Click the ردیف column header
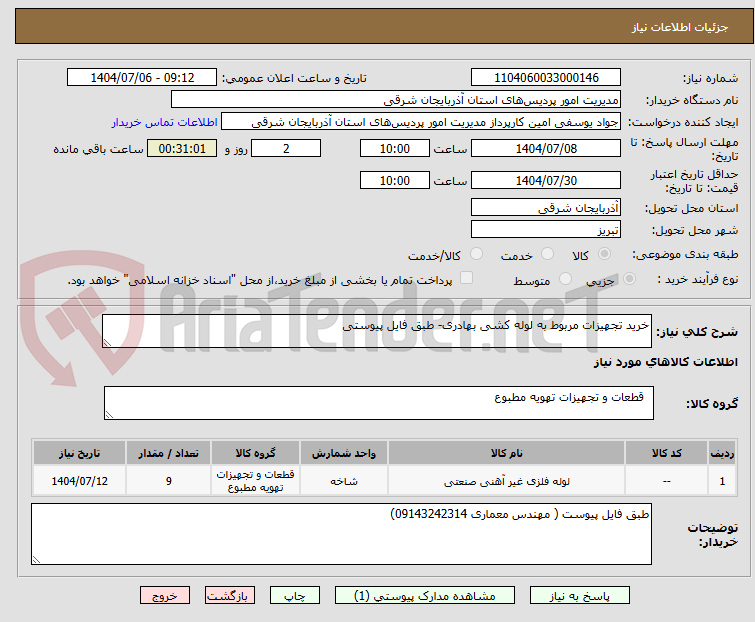 (722, 453)
